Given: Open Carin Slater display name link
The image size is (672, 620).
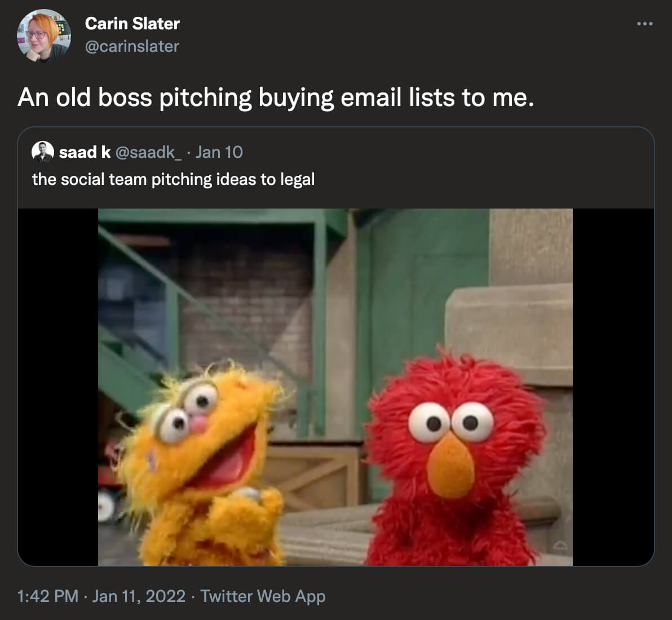Looking at the screenshot, I should 132,24.
